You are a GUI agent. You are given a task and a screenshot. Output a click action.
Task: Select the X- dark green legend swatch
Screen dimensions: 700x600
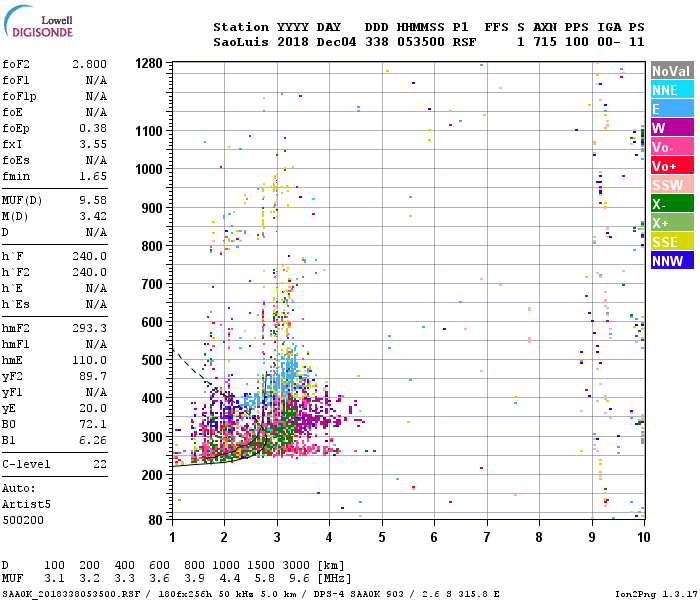[x=672, y=204]
